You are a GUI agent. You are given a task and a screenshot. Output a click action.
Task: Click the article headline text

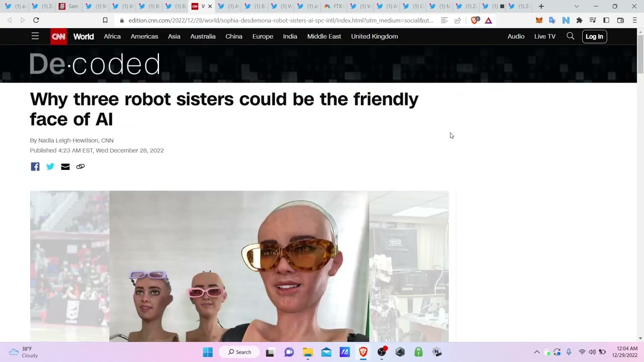[x=224, y=109]
